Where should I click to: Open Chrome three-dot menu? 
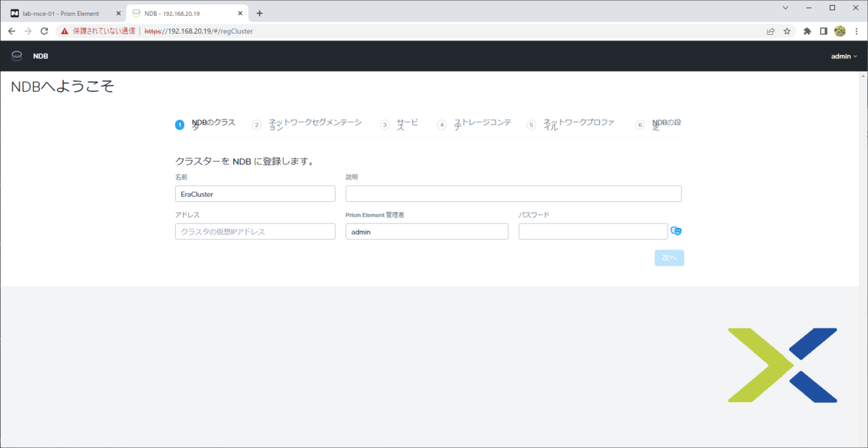(x=856, y=31)
